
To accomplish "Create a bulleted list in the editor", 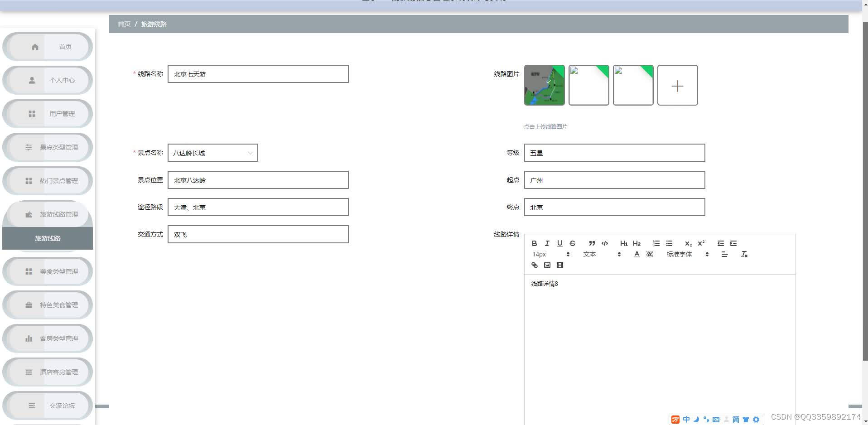I will (x=669, y=243).
